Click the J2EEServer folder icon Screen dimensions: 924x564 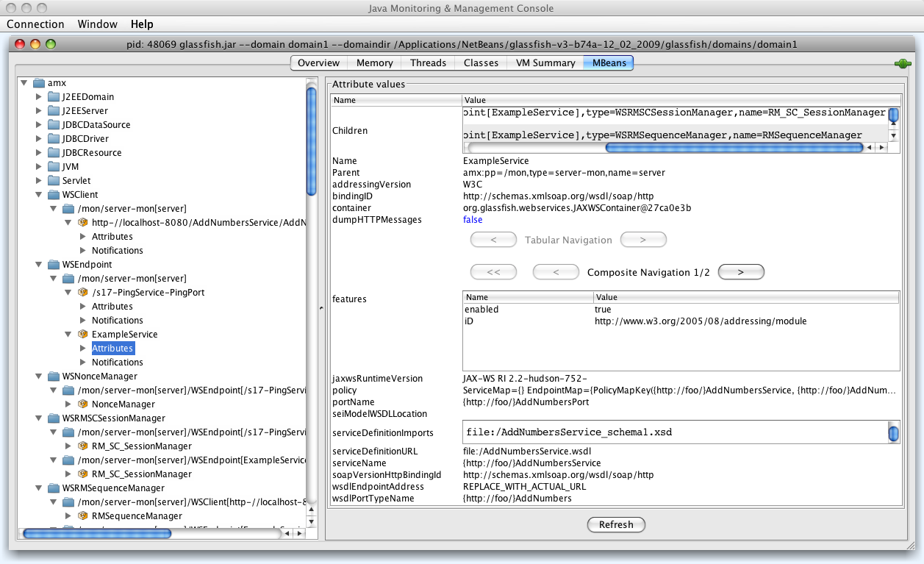(x=53, y=111)
